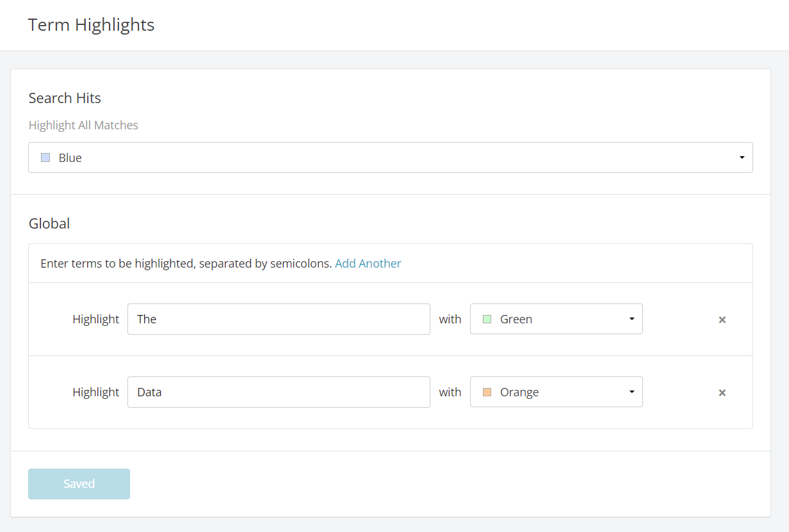The height and width of the screenshot is (532, 789).
Task: Click the Highlight All Matches label
Action: (83, 125)
